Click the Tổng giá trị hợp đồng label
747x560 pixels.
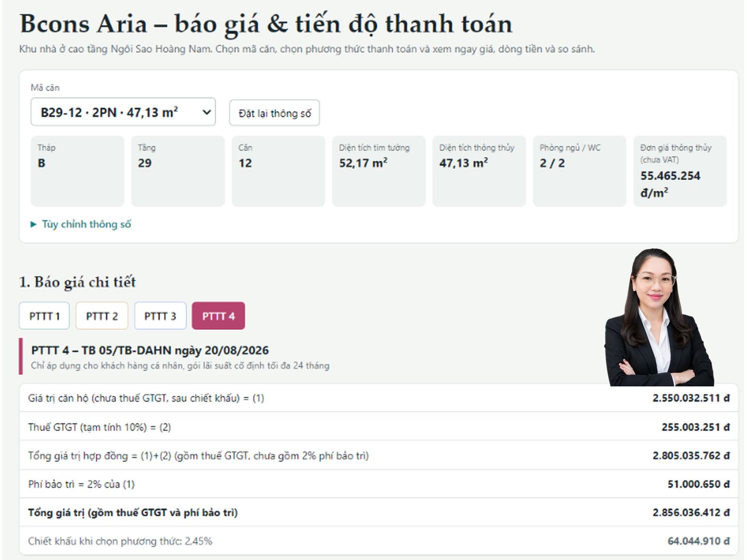pyautogui.click(x=198, y=455)
